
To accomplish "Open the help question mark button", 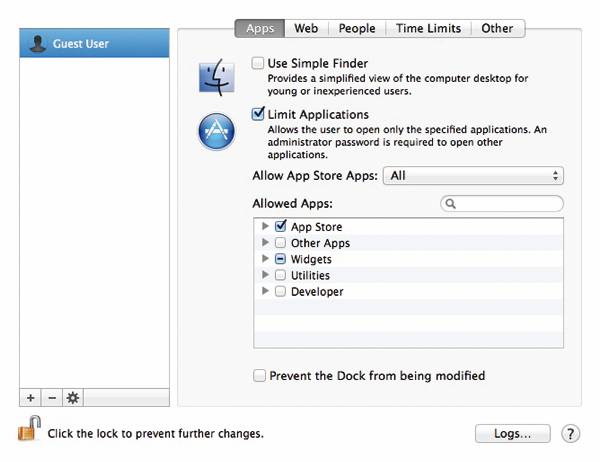I will point(570,434).
